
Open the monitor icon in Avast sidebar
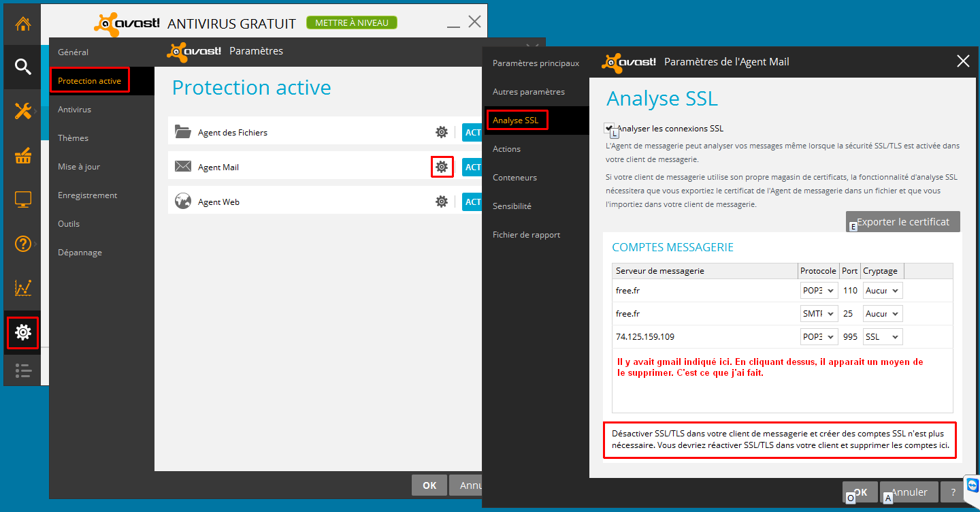tap(22, 199)
